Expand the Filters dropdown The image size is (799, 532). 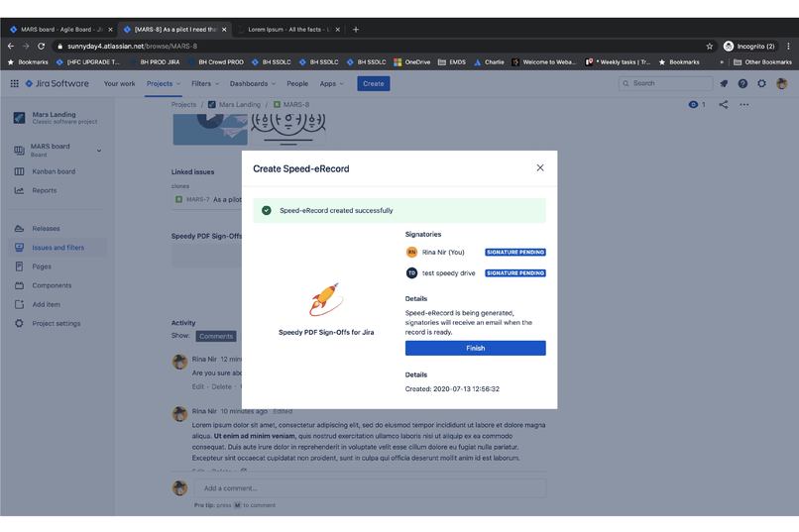tap(205, 83)
